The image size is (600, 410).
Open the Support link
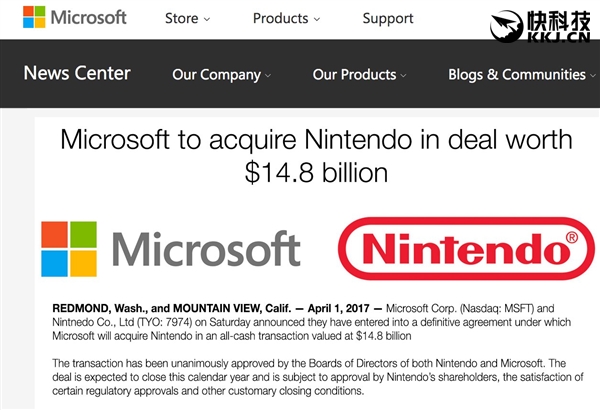(x=388, y=18)
